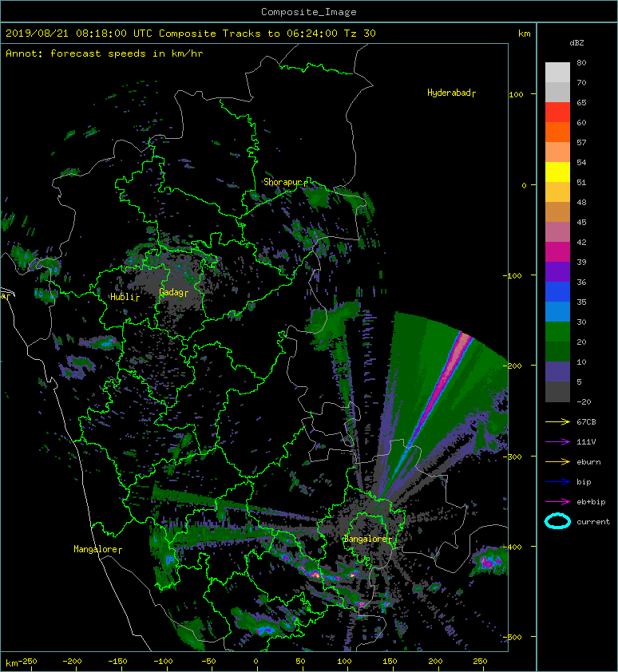Click the 'eb+bip' legend label text
618x672 pixels.
pos(591,502)
